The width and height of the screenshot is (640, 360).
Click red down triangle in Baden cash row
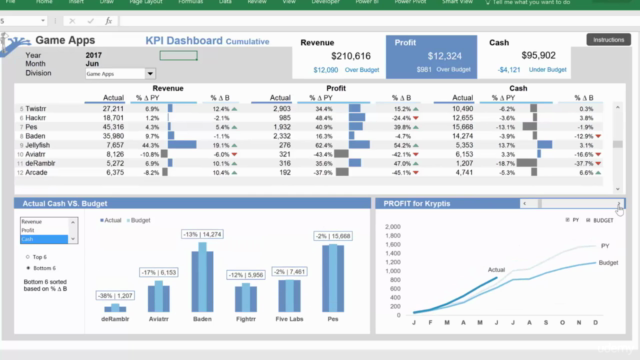tap(598, 136)
